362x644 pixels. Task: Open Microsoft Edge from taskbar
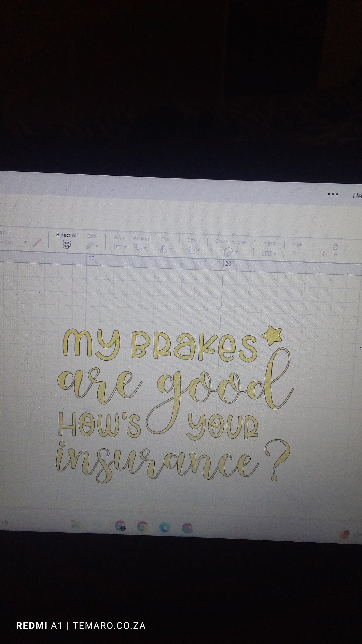pos(165,528)
